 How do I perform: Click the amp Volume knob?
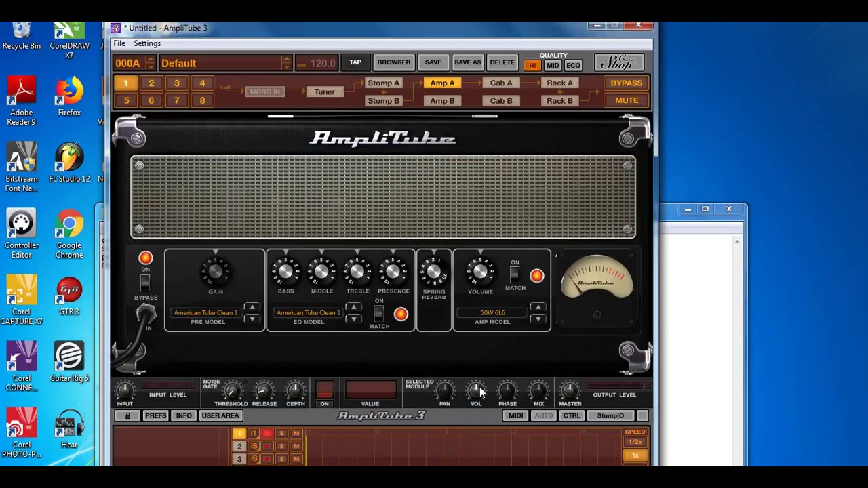click(480, 272)
